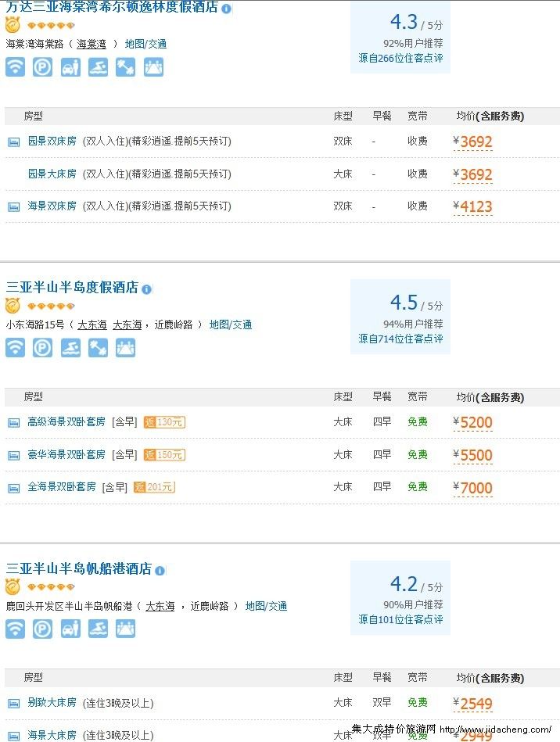Click the gold medal icon under 三亚半山半岛帆船港酒店
This screenshot has width=560, height=742.
coord(13,587)
